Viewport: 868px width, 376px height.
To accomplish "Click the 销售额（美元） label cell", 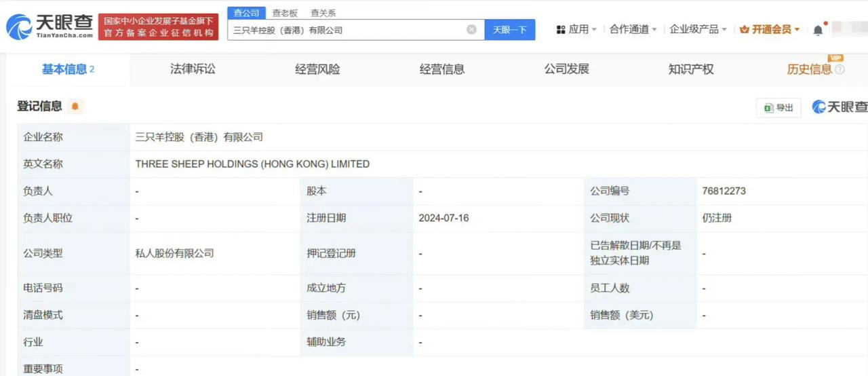I will (x=640, y=316).
